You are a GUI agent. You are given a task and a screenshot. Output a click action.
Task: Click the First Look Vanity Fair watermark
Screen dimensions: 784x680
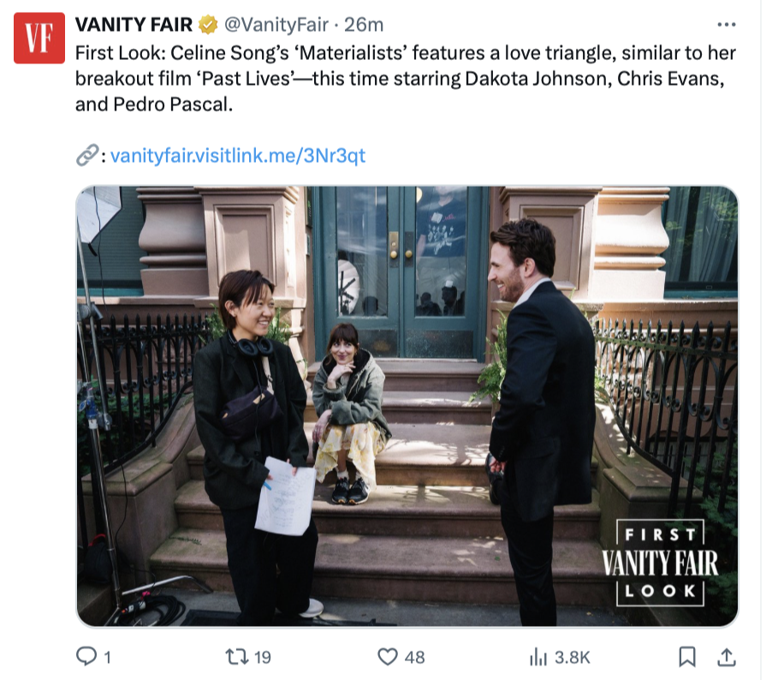pos(660,563)
